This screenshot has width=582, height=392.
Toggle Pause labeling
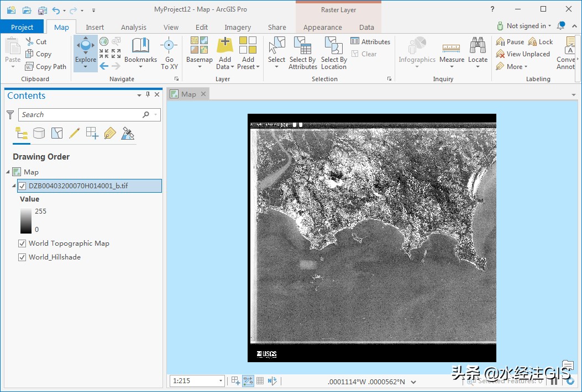point(510,41)
